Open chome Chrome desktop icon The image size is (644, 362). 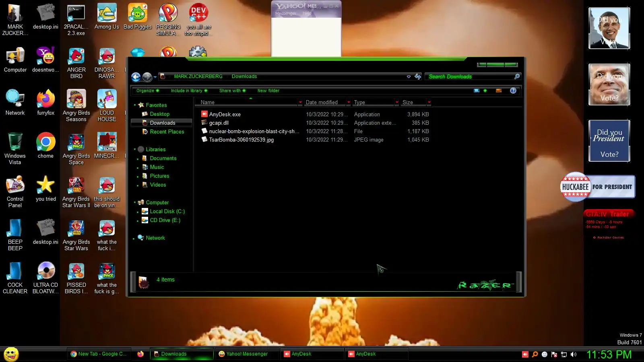(x=45, y=146)
